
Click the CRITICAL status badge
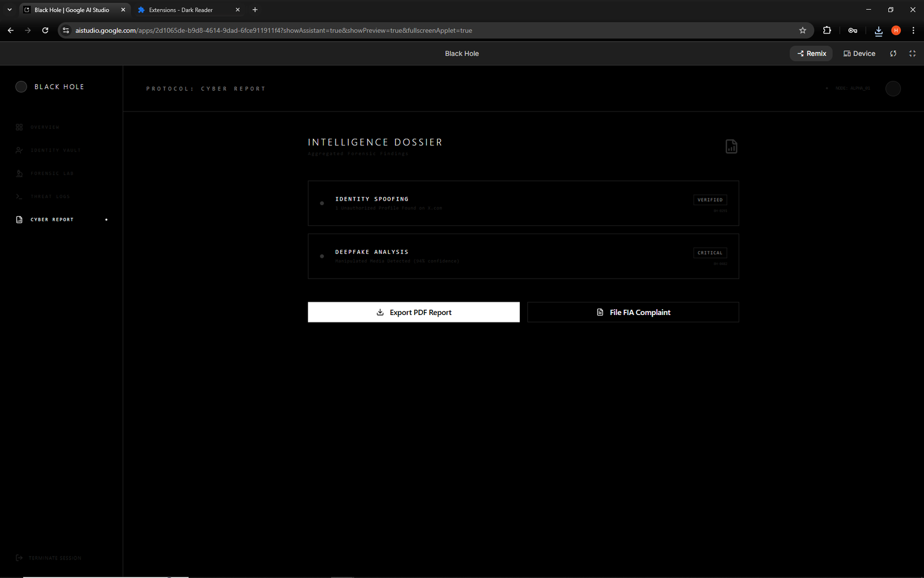(710, 253)
